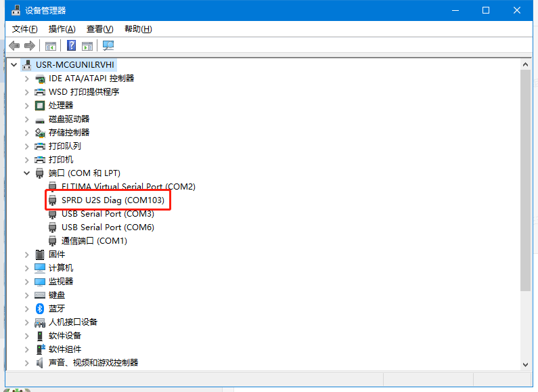Collapse the USR-MCGUNILRVHI root node
Screen dimensions: 538x392
click(14, 64)
